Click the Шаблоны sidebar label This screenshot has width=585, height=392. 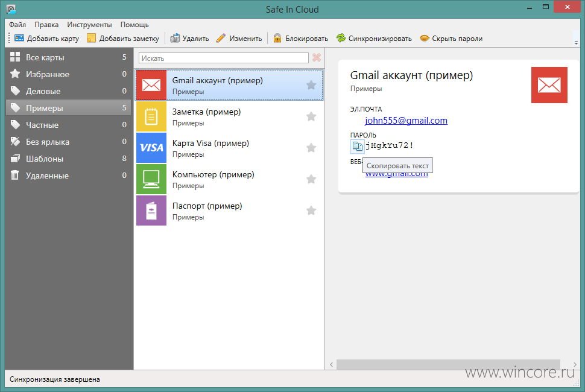coord(45,159)
